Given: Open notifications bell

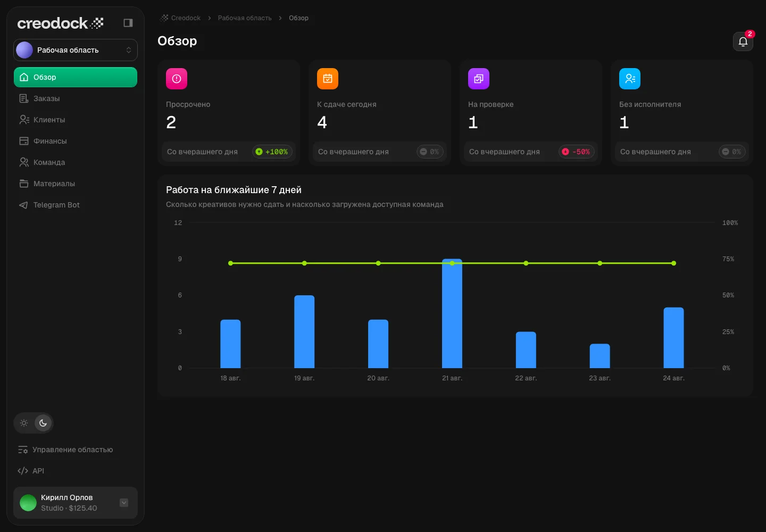Looking at the screenshot, I should click(743, 41).
